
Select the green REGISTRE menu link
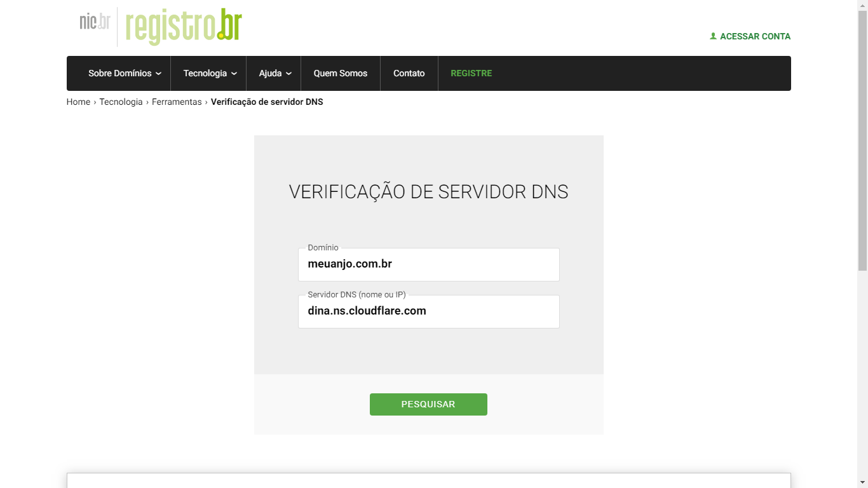(471, 73)
